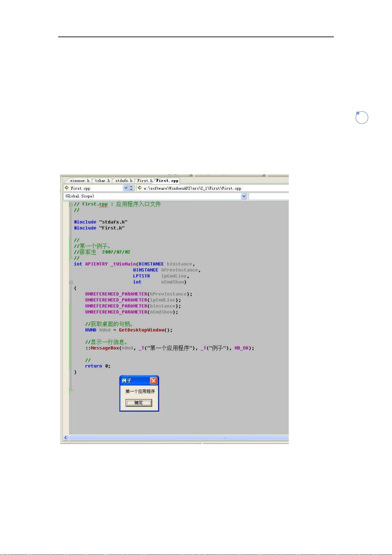Click the GetDesktopWindow() call

(x=146, y=330)
